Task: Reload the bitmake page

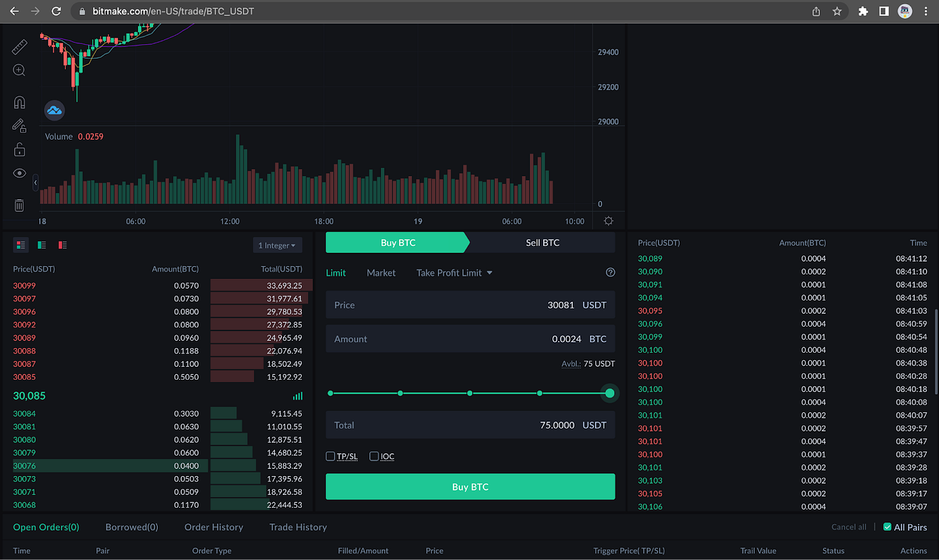Action: click(56, 11)
